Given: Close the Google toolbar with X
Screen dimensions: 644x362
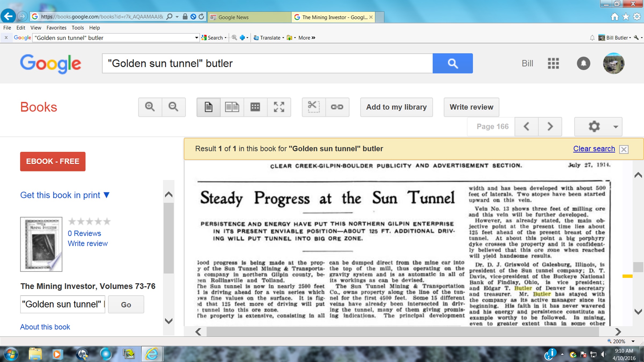Looking at the screenshot, I should (x=6, y=38).
